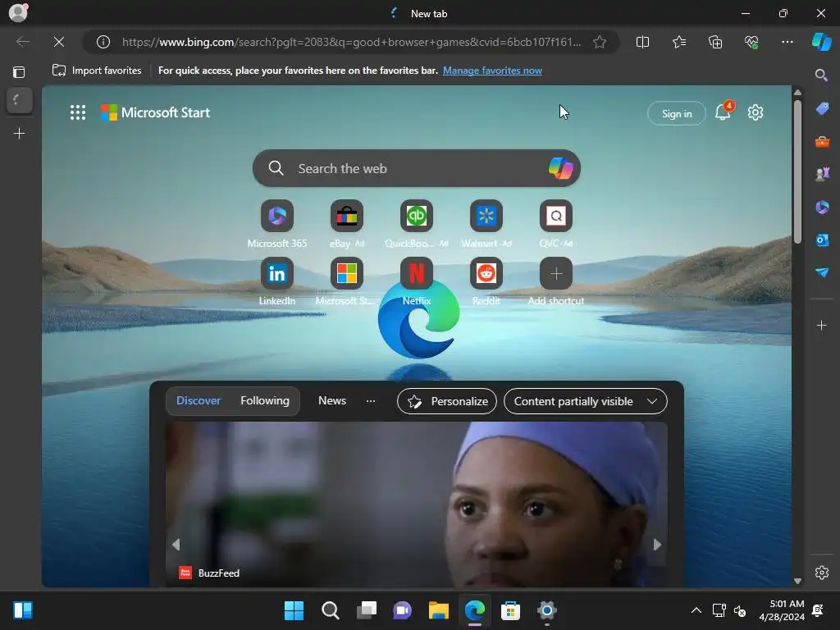Screen dimensions: 840x630
Task: Open split screen view icon
Action: [x=642, y=42]
